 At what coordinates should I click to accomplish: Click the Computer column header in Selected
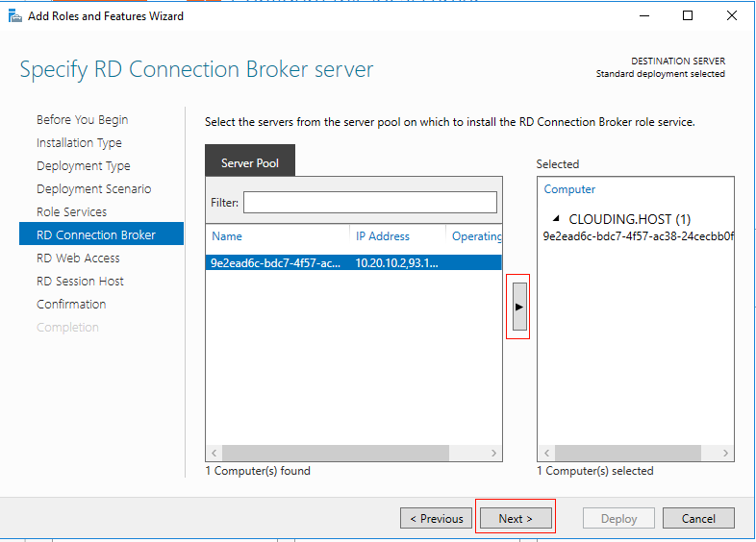(x=569, y=189)
